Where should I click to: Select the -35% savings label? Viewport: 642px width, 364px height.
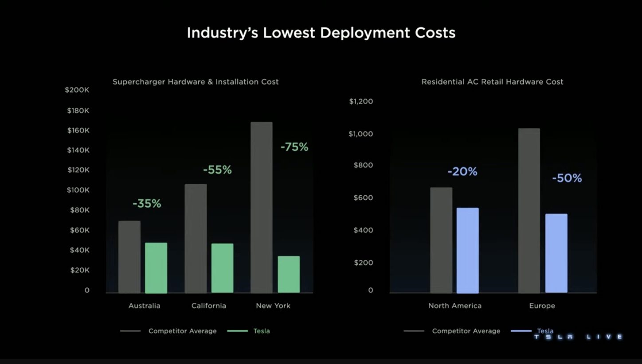(147, 204)
